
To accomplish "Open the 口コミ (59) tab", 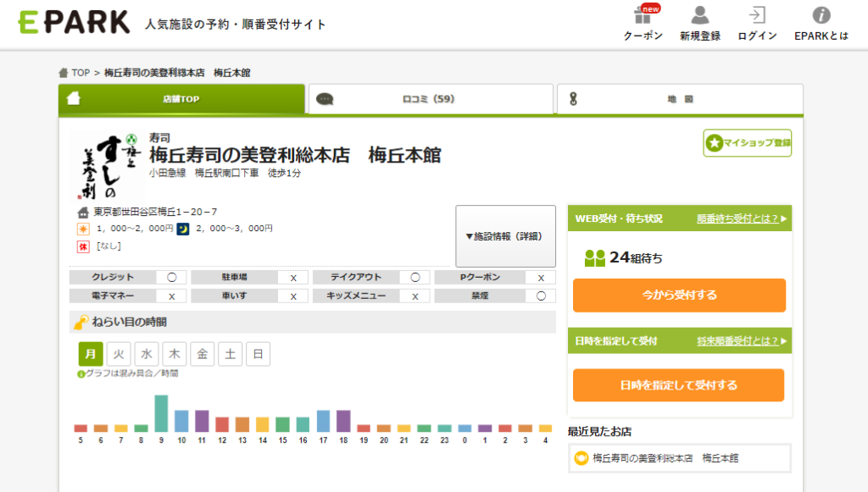I will click(431, 99).
